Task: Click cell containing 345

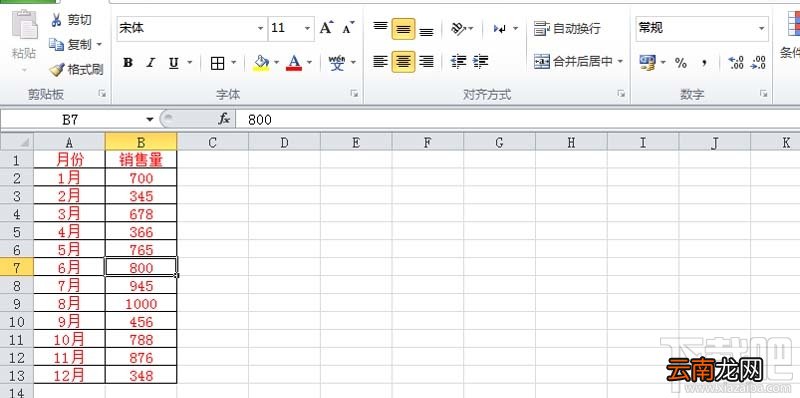Action: [141, 196]
